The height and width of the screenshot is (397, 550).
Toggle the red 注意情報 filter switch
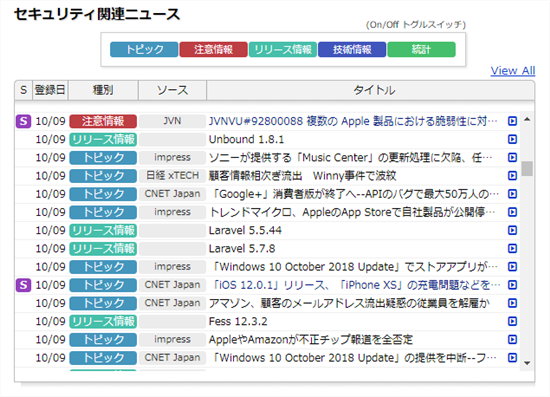point(213,49)
